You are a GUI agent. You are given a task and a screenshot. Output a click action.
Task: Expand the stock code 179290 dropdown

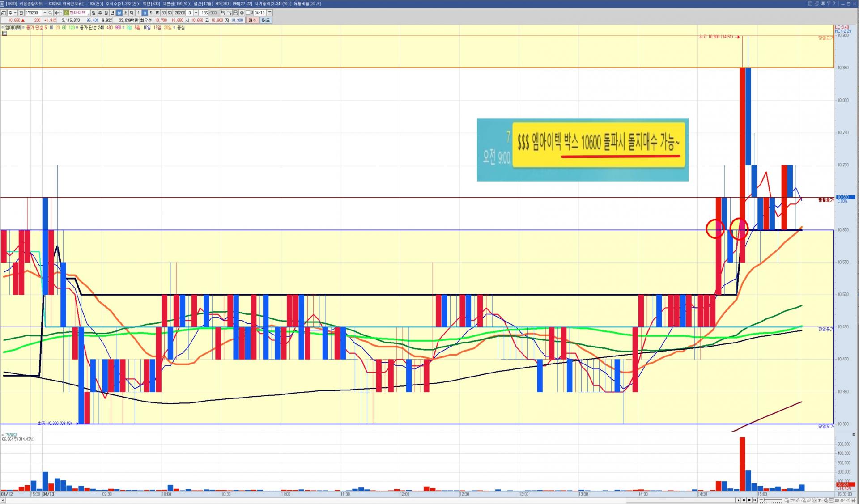pyautogui.click(x=45, y=13)
